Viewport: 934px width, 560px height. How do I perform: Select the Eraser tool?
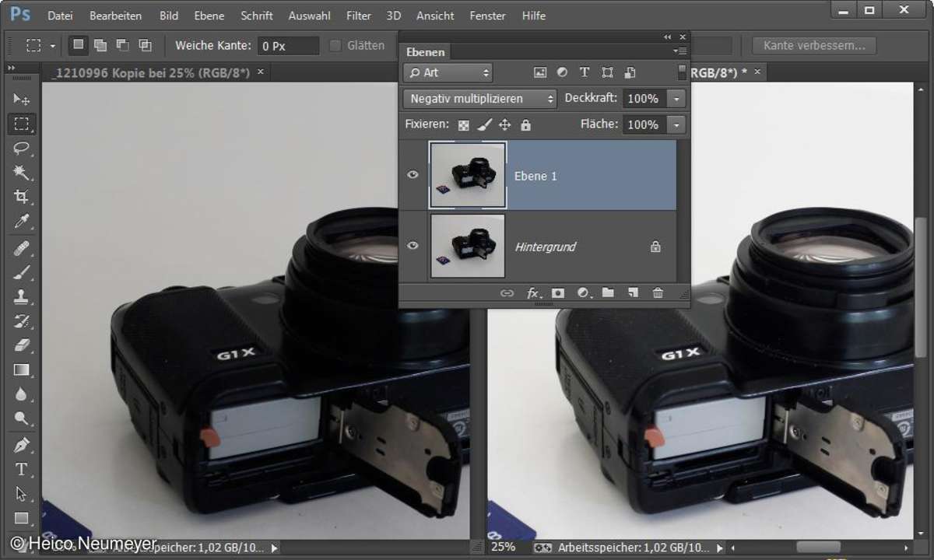point(22,345)
